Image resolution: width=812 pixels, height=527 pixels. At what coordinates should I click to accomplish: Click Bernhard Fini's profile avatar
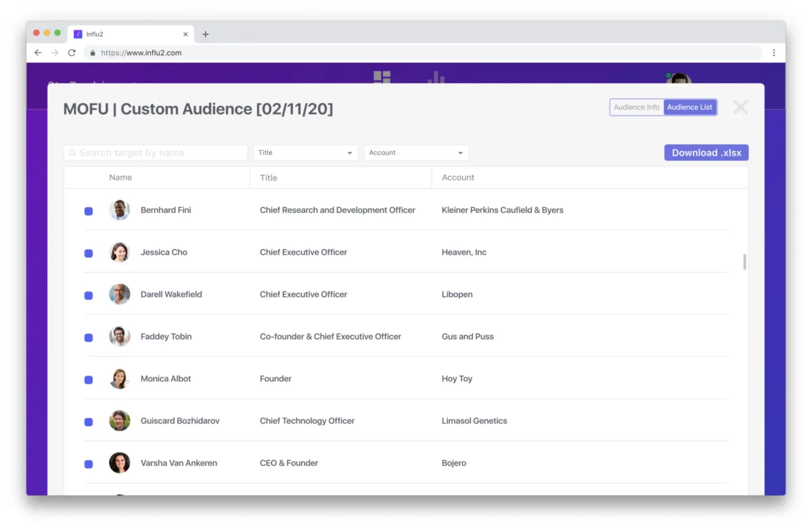click(x=120, y=210)
